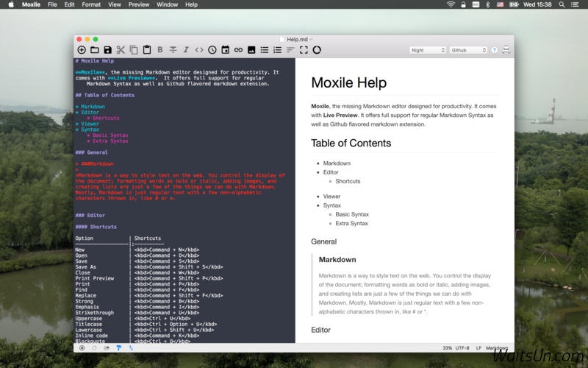The image size is (588, 368).
Task: Click 'Print Preview' row in editor table
Action: (149, 279)
